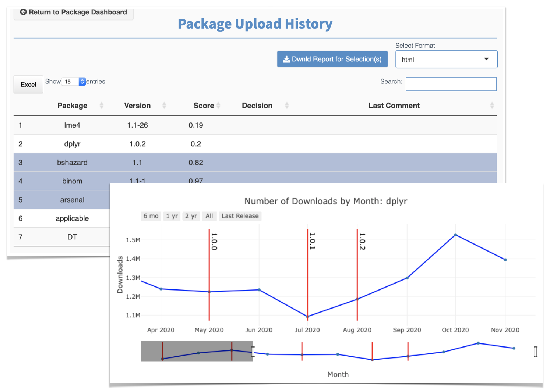Select the Last Release range
The width and height of the screenshot is (550, 392).
point(240,216)
